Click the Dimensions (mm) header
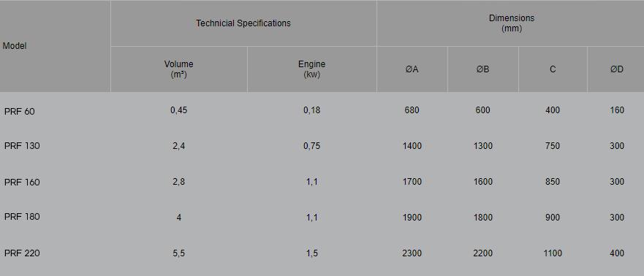 point(512,23)
